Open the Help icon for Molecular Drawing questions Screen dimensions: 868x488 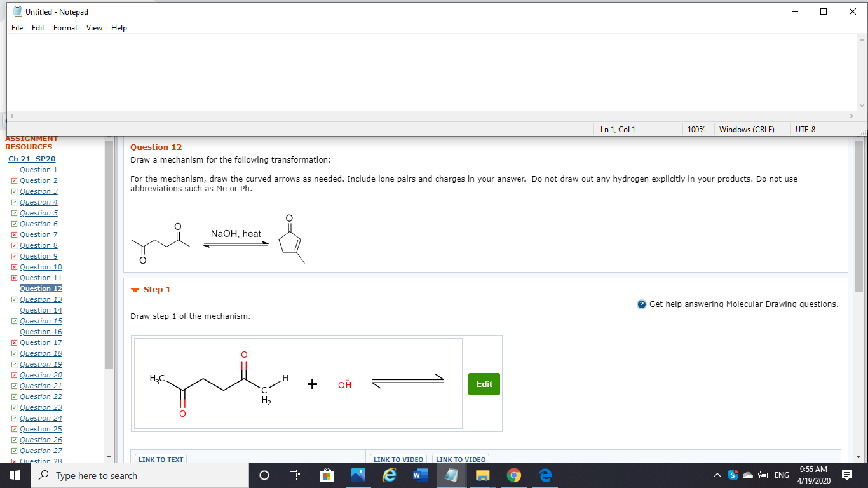click(x=640, y=304)
